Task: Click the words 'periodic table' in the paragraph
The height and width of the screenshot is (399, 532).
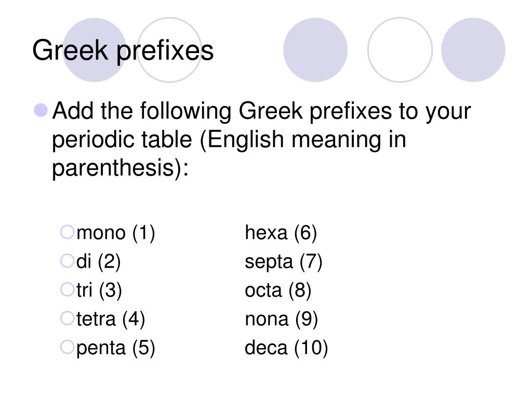Action: 122,140
